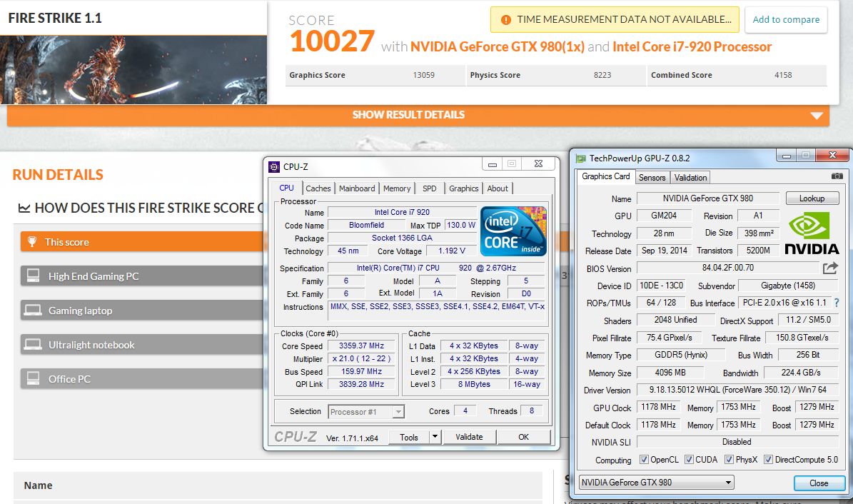The width and height of the screenshot is (853, 504).
Task: Open the Intel Core i7-920 Processor link
Action: (692, 47)
